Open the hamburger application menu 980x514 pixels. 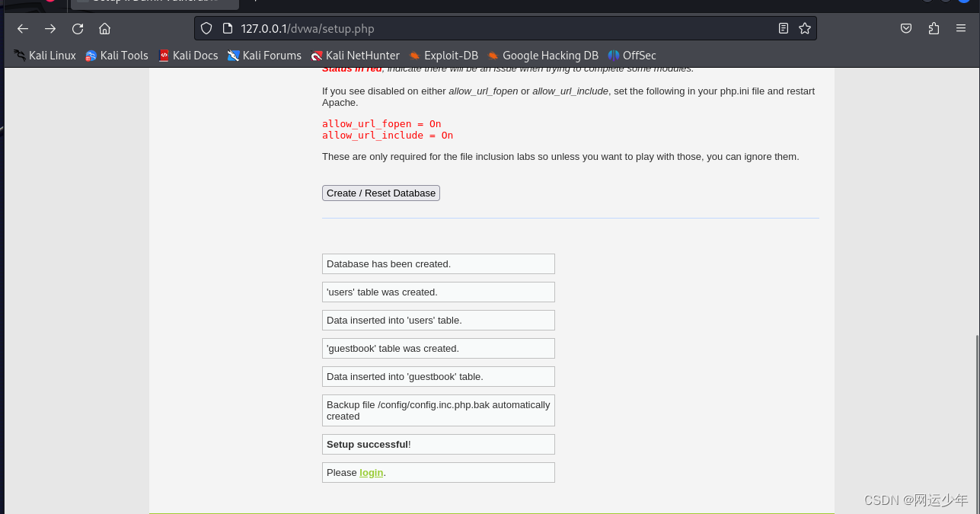[960, 27]
